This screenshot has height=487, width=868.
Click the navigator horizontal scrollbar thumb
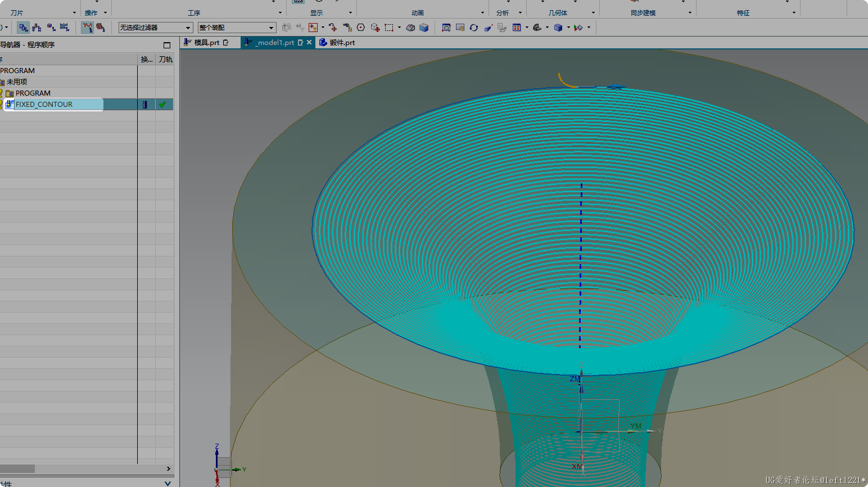pyautogui.click(x=17, y=469)
